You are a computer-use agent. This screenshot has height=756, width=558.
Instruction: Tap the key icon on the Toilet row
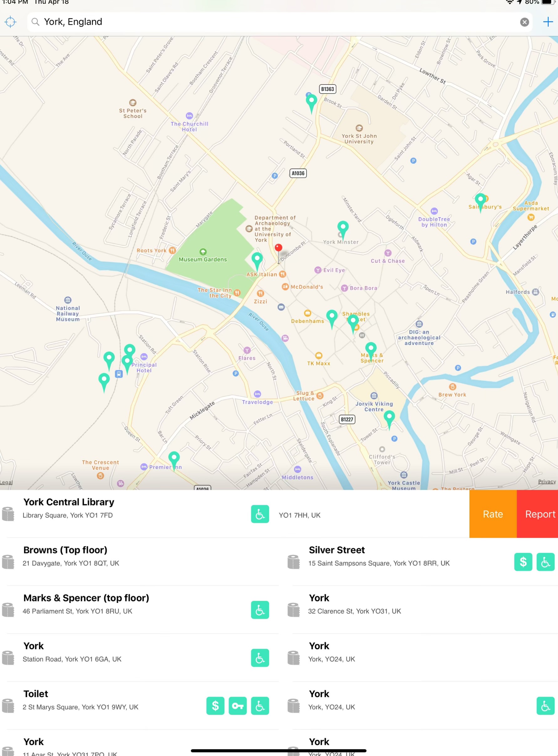pyautogui.click(x=237, y=705)
